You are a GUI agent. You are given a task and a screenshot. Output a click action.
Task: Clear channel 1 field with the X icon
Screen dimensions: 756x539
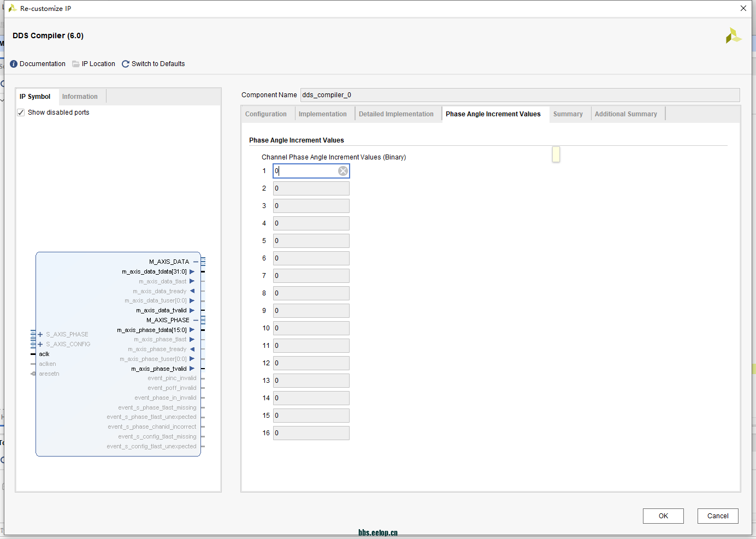click(343, 171)
